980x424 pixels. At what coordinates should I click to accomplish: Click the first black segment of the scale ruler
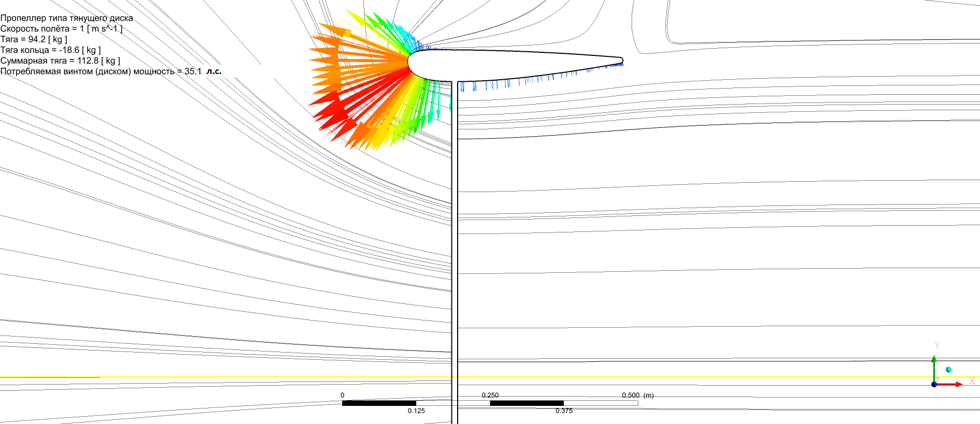pos(378,403)
